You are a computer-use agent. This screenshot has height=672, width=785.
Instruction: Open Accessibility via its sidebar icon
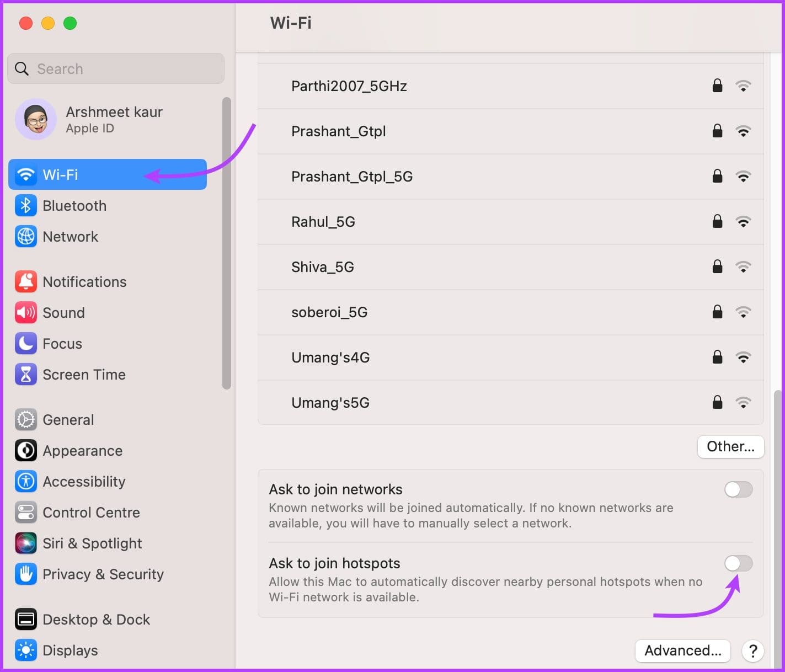(25, 481)
